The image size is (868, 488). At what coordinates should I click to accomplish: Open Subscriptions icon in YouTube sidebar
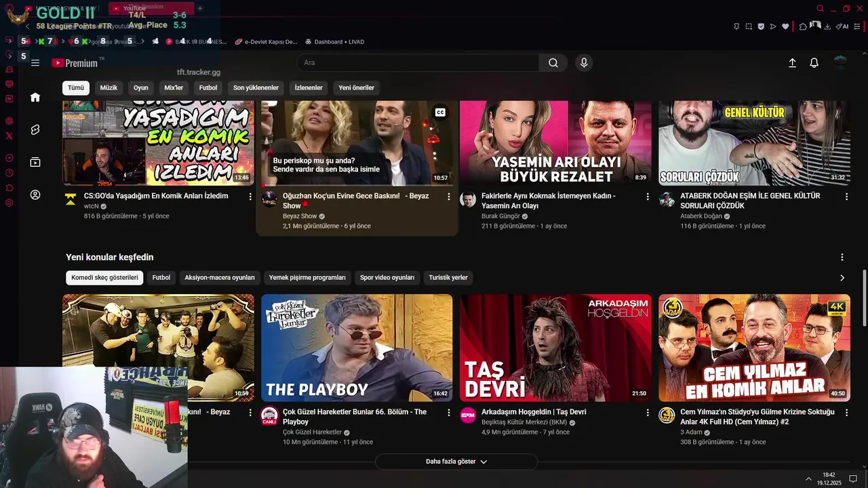35,162
